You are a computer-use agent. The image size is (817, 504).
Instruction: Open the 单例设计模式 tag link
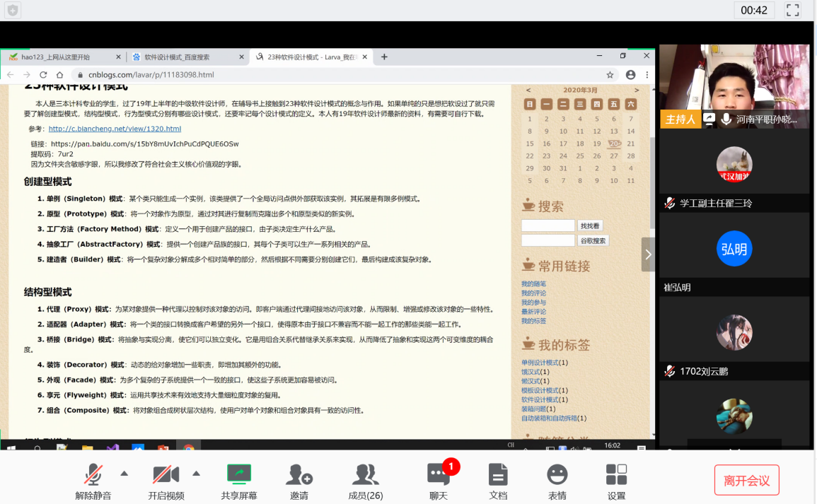(540, 363)
